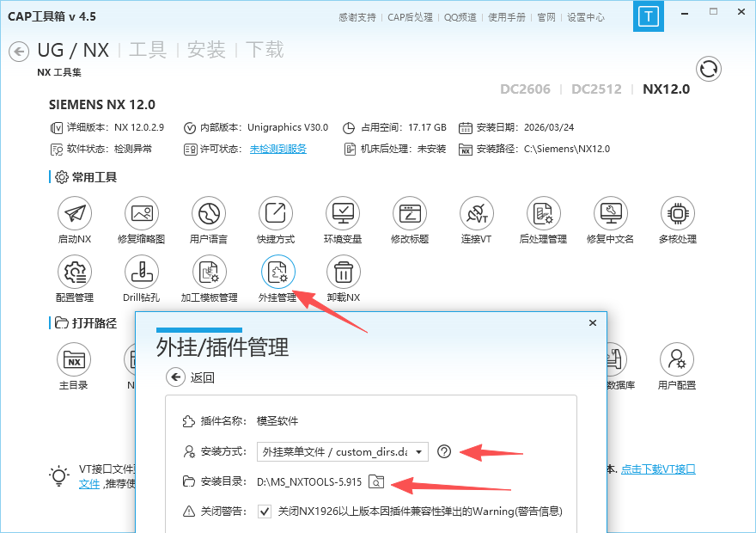Click the circular refresh icon
The width and height of the screenshot is (756, 533).
[708, 69]
